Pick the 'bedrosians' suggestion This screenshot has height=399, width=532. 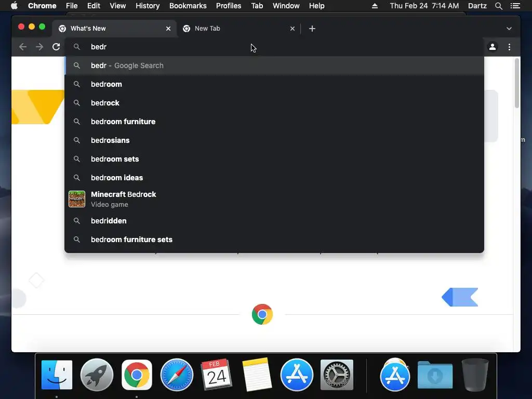(274, 140)
